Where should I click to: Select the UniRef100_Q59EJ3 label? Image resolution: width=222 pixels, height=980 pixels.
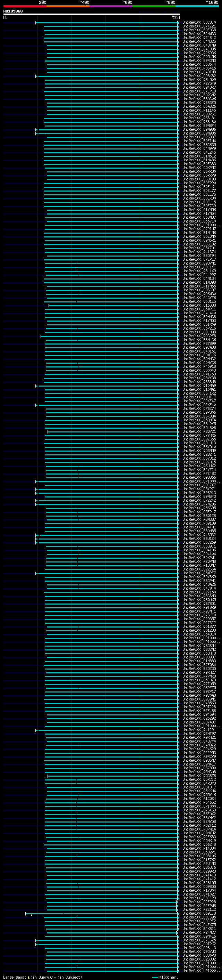[x=199, y=914]
